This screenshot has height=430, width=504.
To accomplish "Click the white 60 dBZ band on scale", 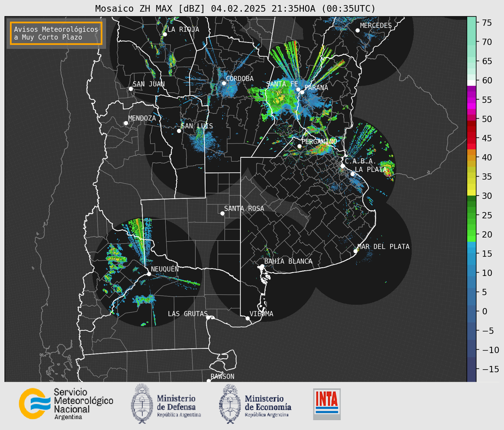I will pyautogui.click(x=471, y=83).
